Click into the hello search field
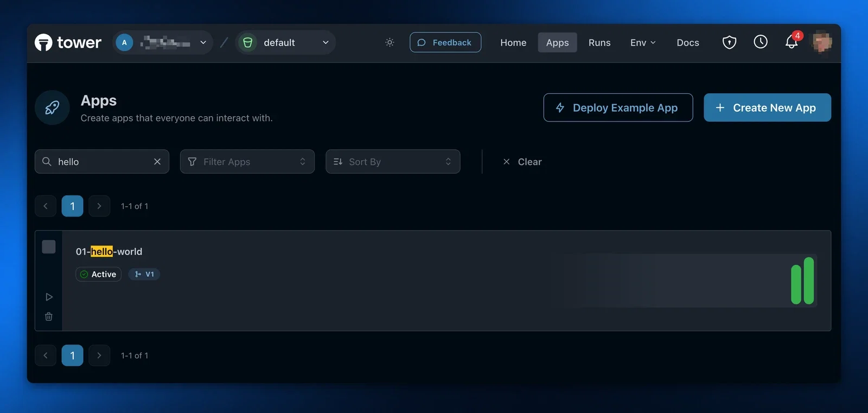Viewport: 868px width, 413px height. pyautogui.click(x=102, y=162)
